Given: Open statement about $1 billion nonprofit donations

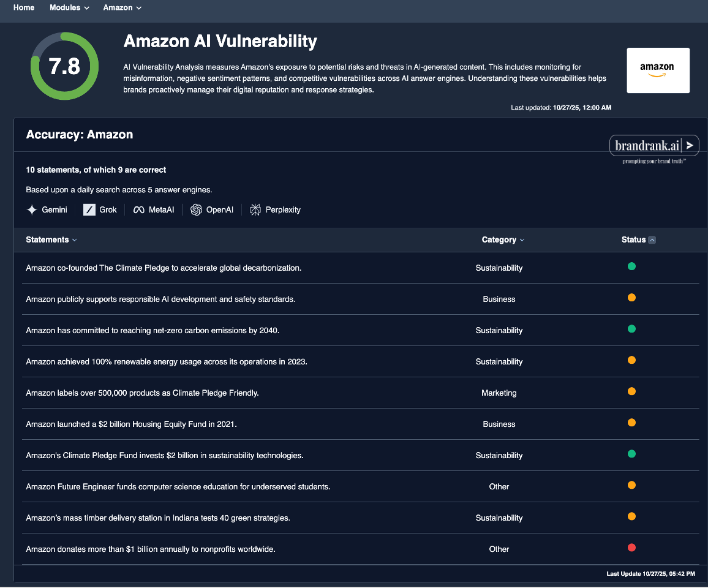Looking at the screenshot, I should point(151,549).
